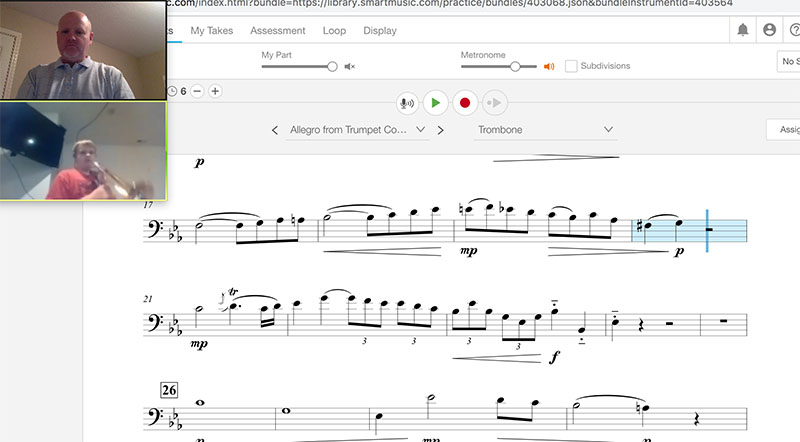
Task: Select the Loop tab
Action: coord(334,31)
